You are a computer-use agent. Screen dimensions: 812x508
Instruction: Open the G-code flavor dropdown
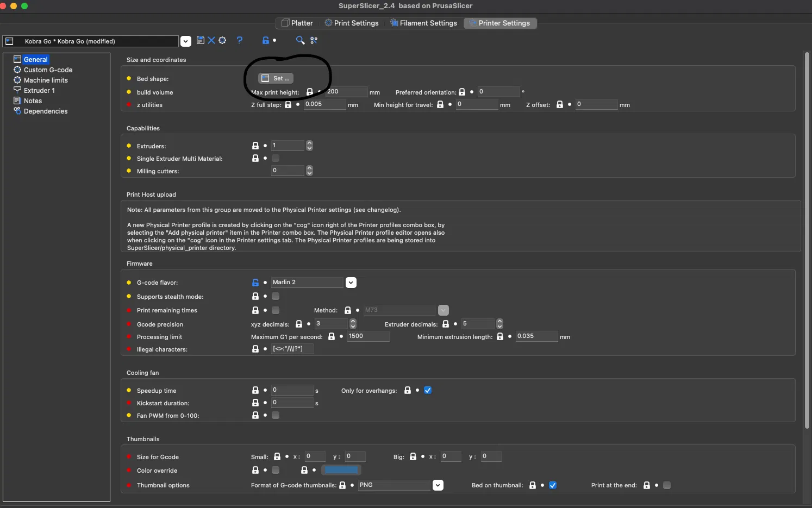(351, 283)
